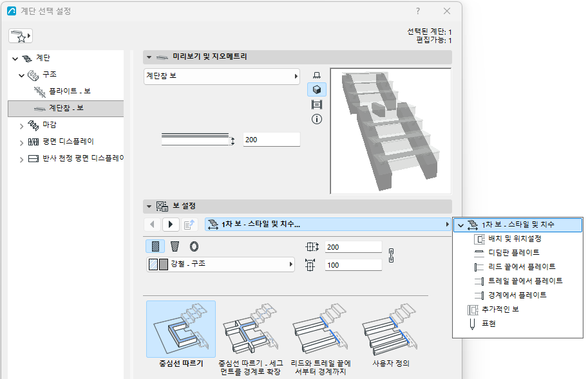The height and width of the screenshot is (379, 588).
Task: Choose 리드와 트레일 끝에서부터 경계까지 option
Action: (321, 339)
